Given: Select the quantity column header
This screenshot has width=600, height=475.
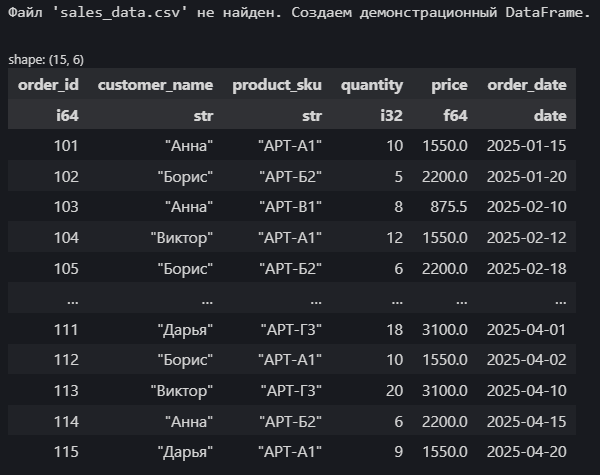Looking at the screenshot, I should (x=372, y=85).
